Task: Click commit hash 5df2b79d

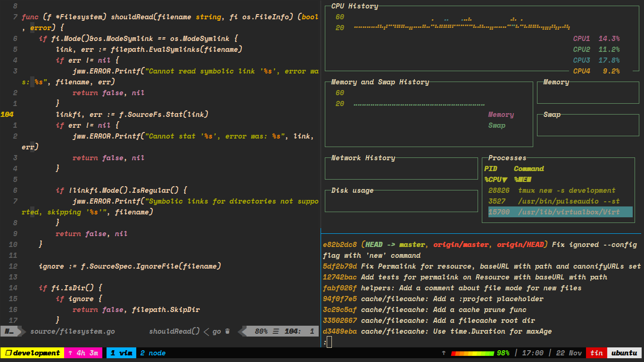Action: coord(340,266)
